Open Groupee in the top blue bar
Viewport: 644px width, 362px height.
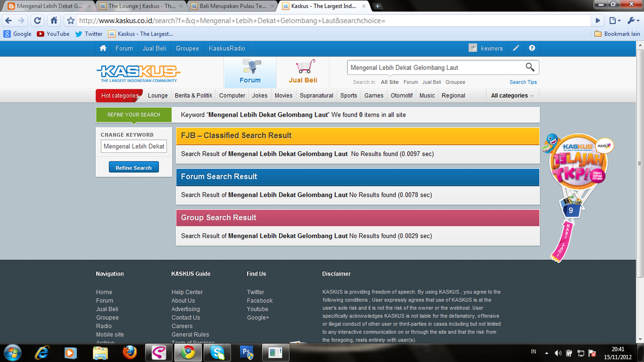(187, 48)
